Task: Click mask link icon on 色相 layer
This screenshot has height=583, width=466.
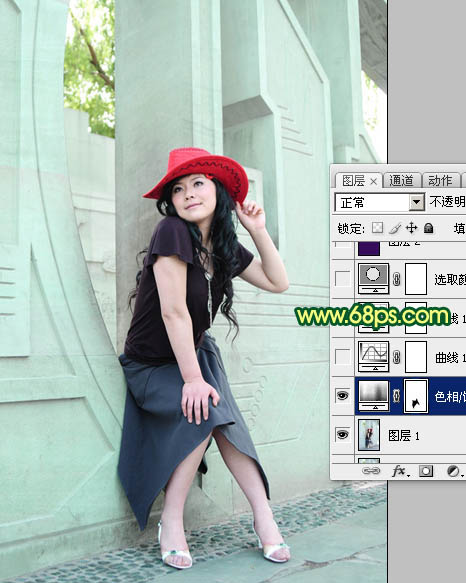Action: pos(396,396)
